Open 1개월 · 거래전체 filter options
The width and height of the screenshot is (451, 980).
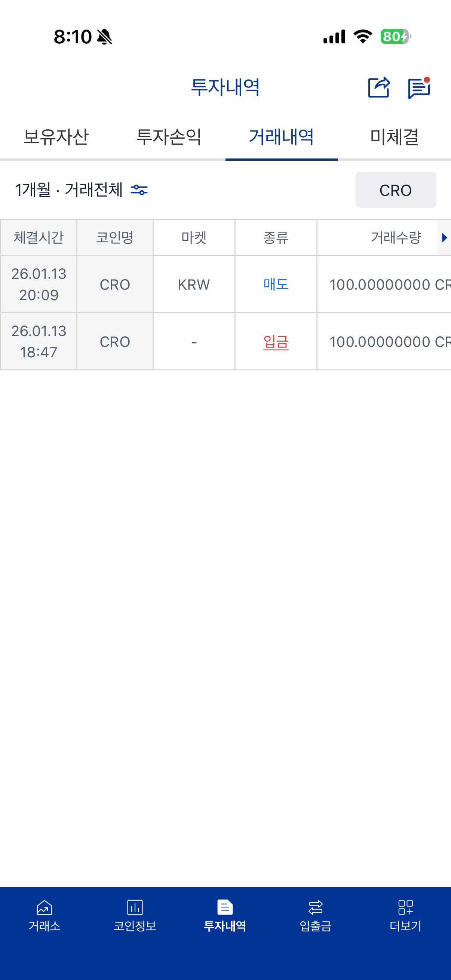[x=68, y=189]
